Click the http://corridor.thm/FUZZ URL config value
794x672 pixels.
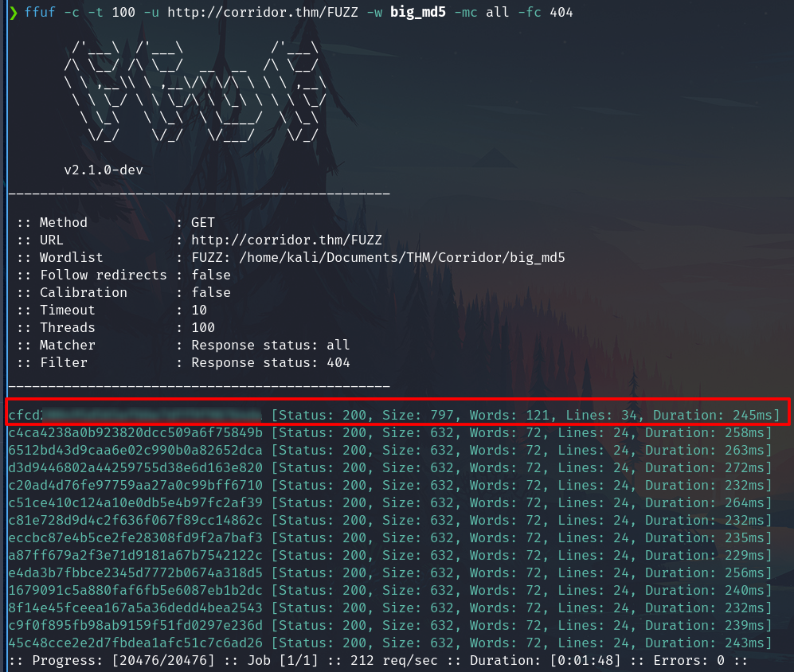coord(286,240)
